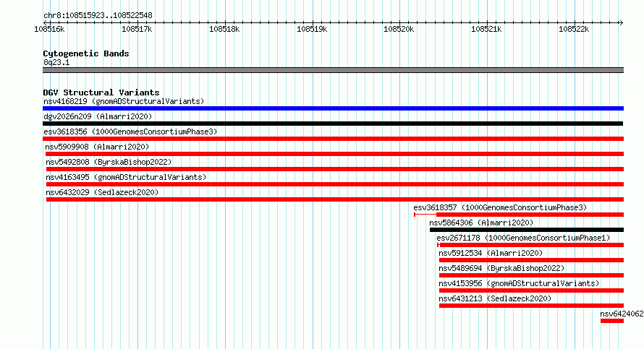The height and width of the screenshot is (349, 644).
Task: Click the red esv3618357 variant bar
Action: pos(519,215)
